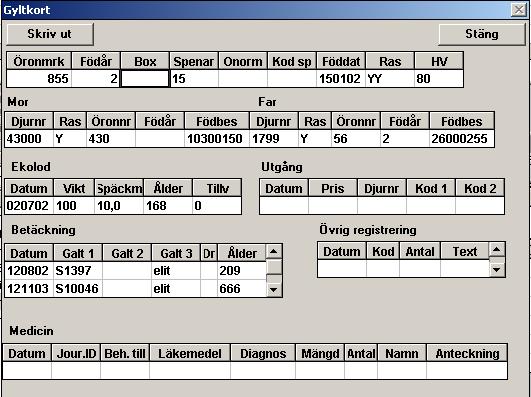Click the Öronmrk column header
531x397 pixels.
pyautogui.click(x=39, y=61)
